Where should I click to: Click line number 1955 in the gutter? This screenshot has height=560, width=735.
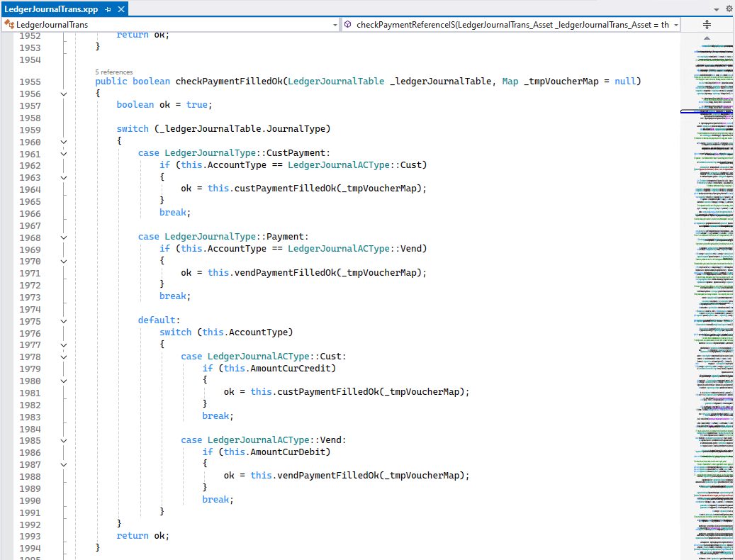[x=30, y=82]
